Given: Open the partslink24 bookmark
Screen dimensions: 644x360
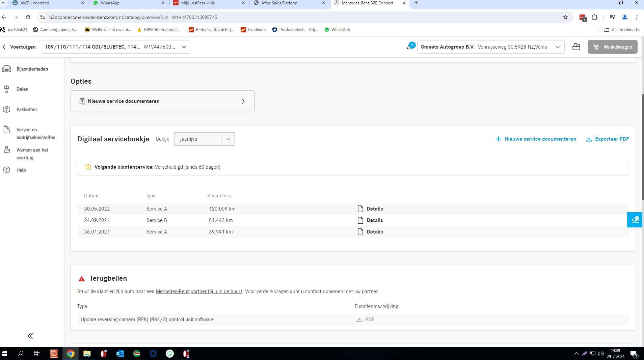Looking at the screenshot, I should pos(14,30).
